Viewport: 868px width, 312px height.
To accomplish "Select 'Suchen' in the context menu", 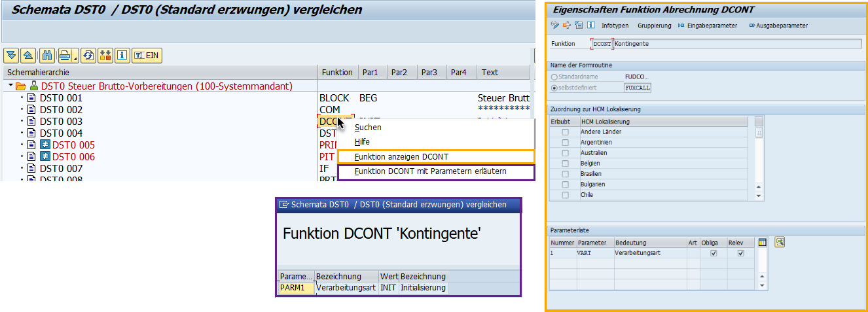I will (368, 128).
